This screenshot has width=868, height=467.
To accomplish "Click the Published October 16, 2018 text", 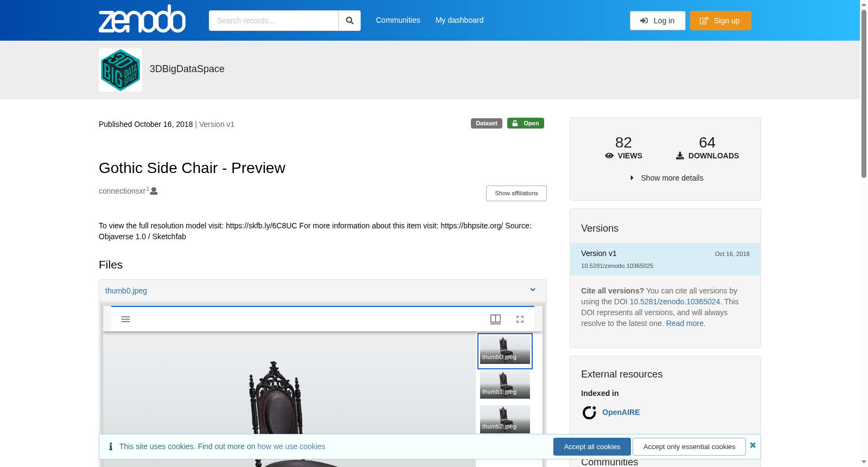I will [x=145, y=124].
